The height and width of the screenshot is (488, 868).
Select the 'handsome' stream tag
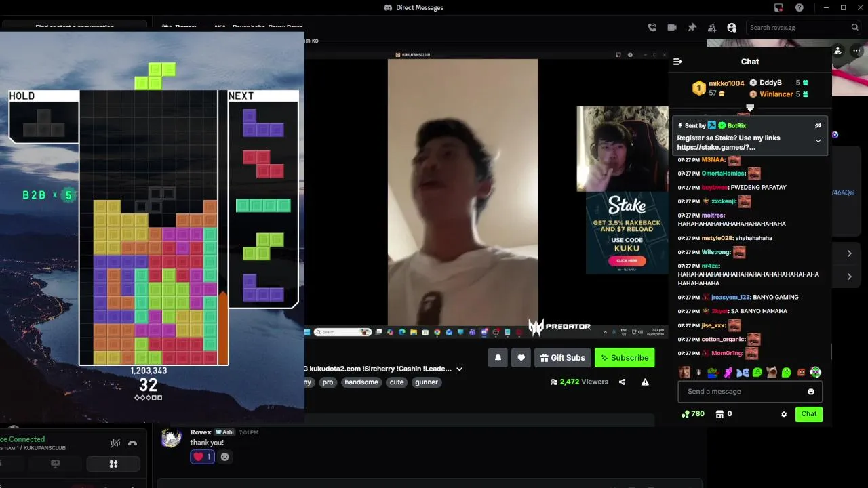pos(361,382)
